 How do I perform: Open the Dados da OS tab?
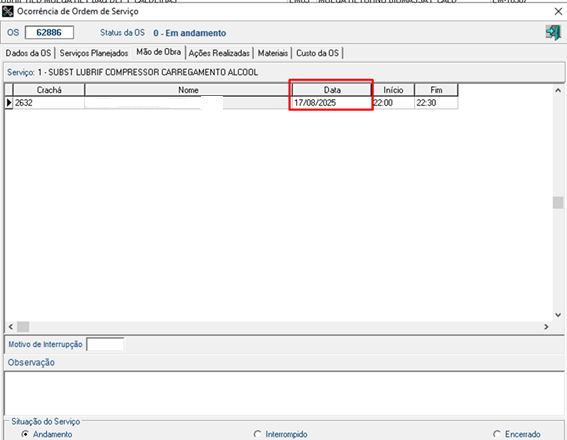pyautogui.click(x=28, y=53)
